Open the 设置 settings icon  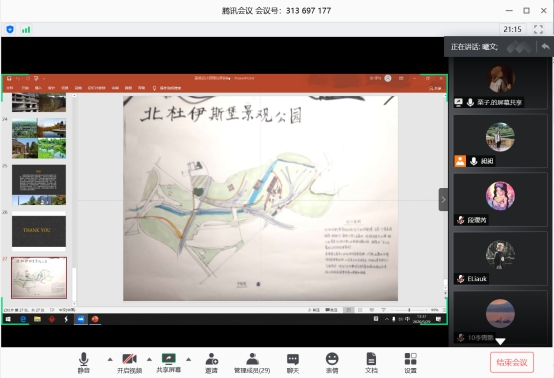pos(410,363)
